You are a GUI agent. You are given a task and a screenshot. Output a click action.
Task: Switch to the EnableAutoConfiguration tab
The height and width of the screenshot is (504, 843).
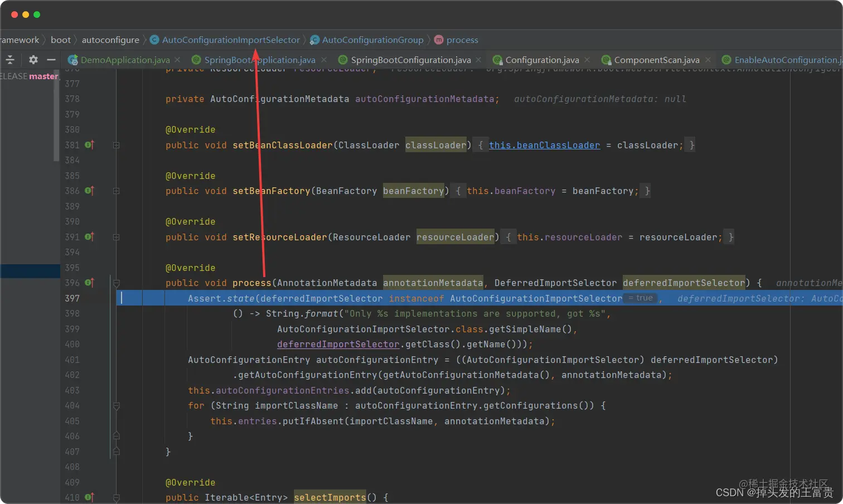click(788, 60)
